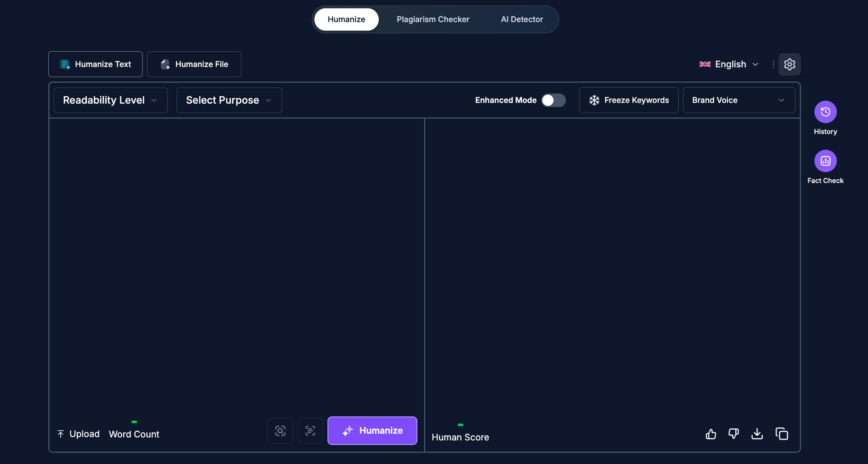This screenshot has height=464, width=868.
Task: Change the English language selector
Action: (x=729, y=64)
